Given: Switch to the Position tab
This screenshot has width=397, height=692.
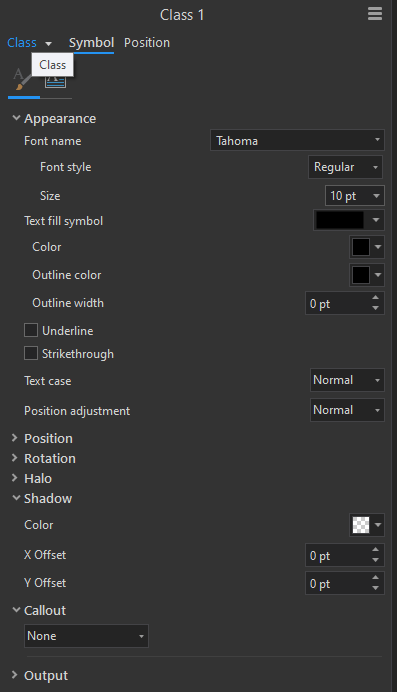Looking at the screenshot, I should pos(147,43).
